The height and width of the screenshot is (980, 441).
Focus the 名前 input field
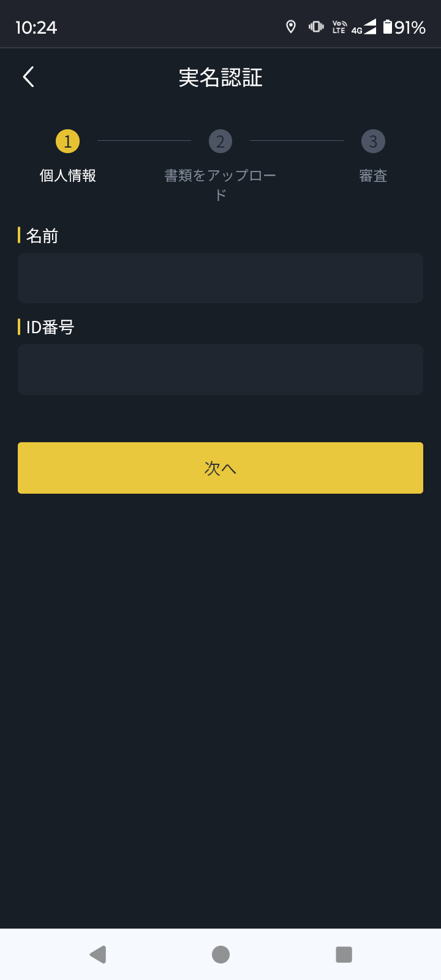pyautogui.click(x=221, y=278)
